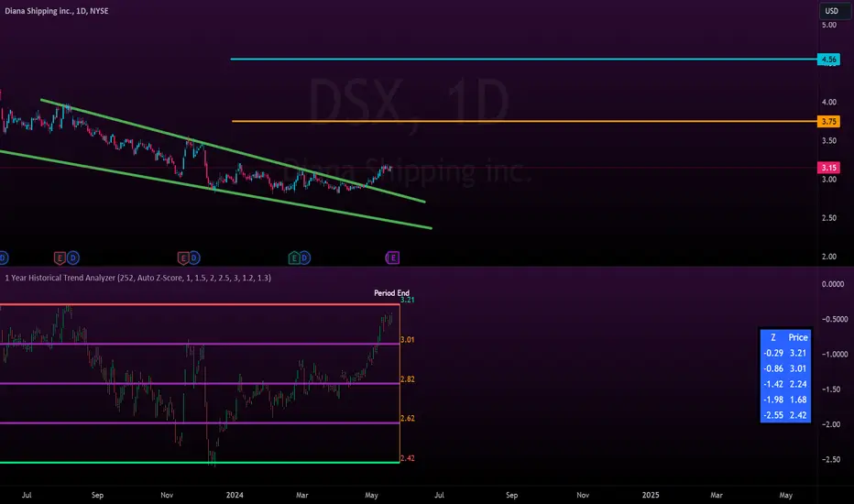Viewport: 854px width, 504px height.
Task: Click the 0.0000 tick on the indicator axis
Action: tap(833, 284)
